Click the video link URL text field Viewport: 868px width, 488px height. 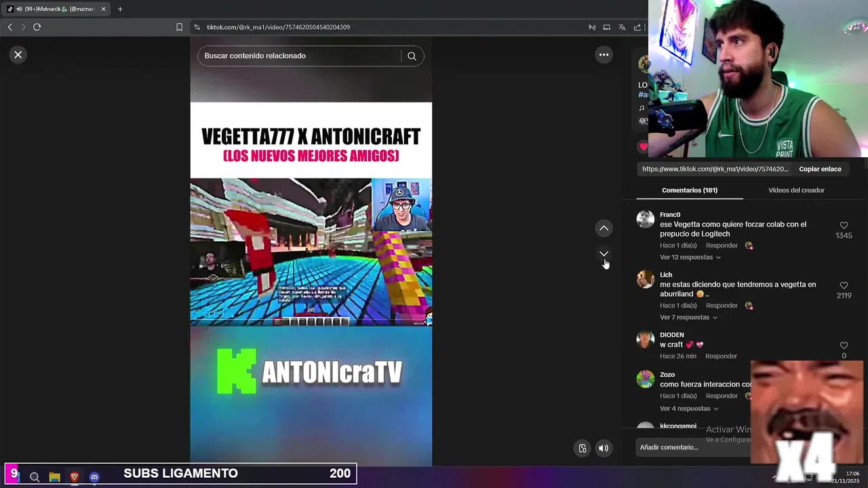click(x=715, y=169)
